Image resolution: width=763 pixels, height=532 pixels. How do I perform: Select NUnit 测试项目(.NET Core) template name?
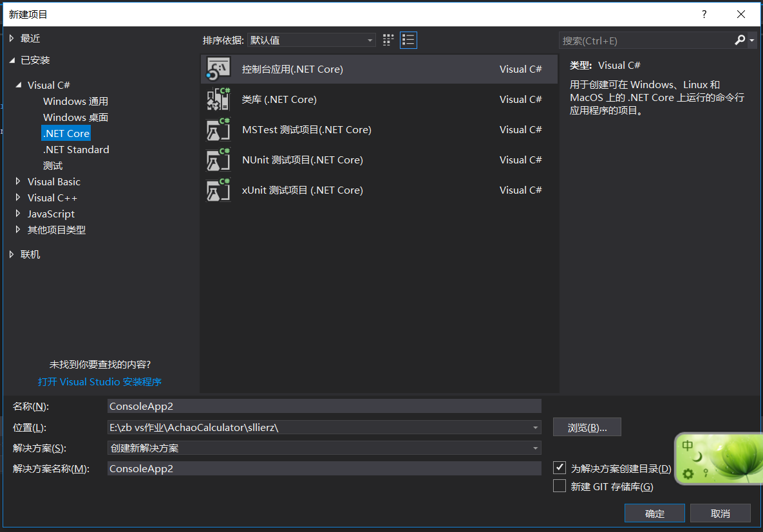pyautogui.click(x=303, y=160)
